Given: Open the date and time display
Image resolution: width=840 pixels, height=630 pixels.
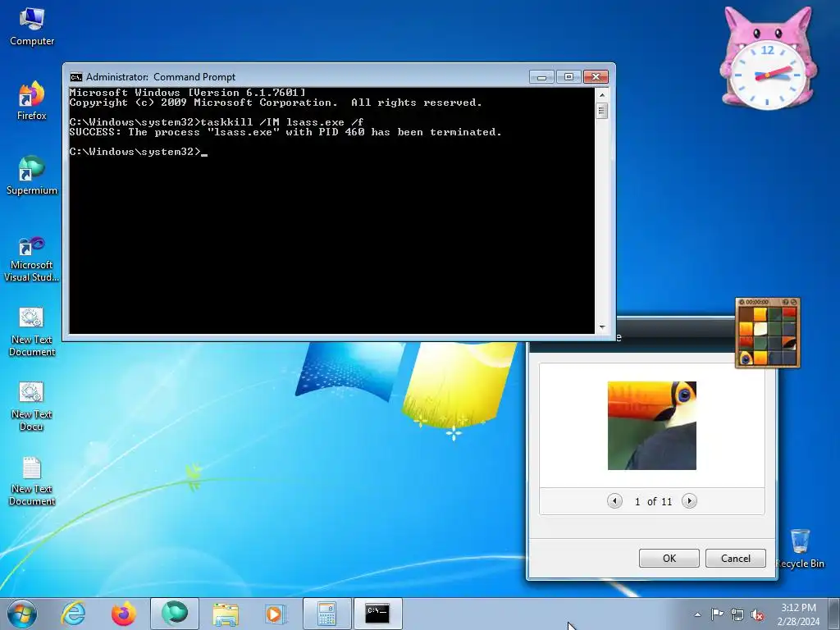Looking at the screenshot, I should pyautogui.click(x=798, y=614).
